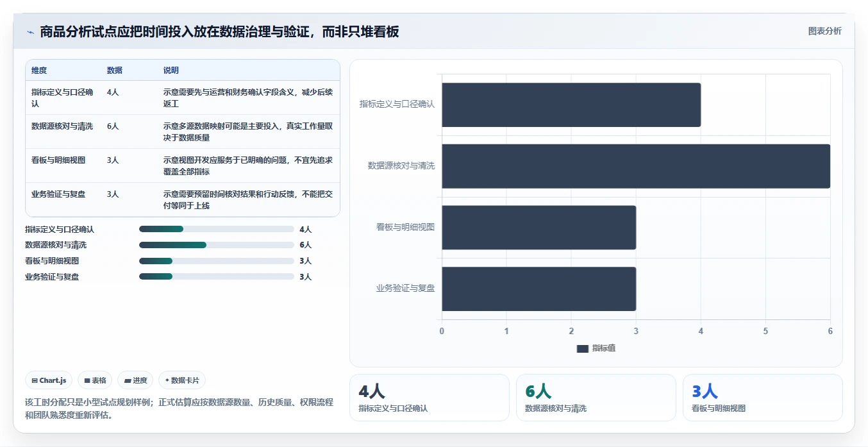Click the 数据源核对与清洗 progress bar
This screenshot has height=447, width=868.
click(x=217, y=245)
